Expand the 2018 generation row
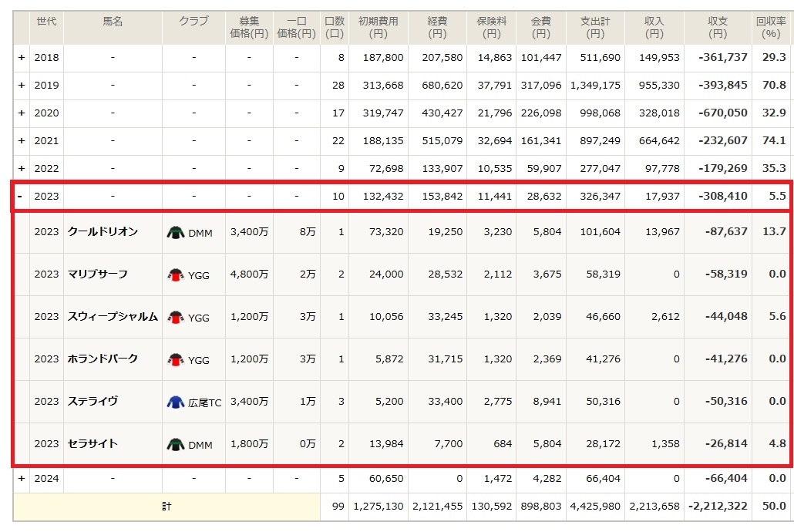The height and width of the screenshot is (532, 794). click(22, 58)
